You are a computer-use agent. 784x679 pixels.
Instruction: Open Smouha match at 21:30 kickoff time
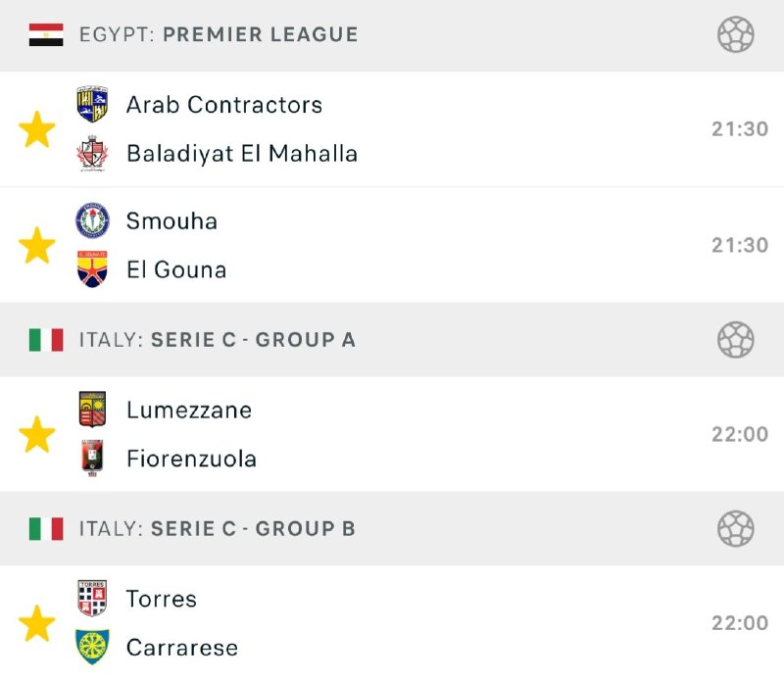point(739,245)
